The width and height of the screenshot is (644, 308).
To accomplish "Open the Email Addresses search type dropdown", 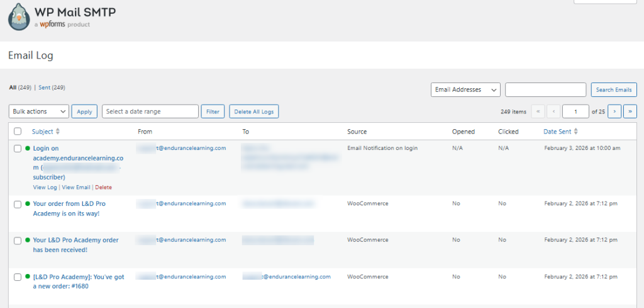I will (x=465, y=89).
